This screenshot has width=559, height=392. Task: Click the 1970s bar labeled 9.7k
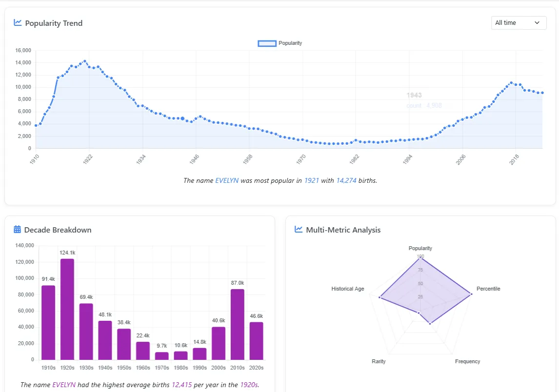[162, 355]
